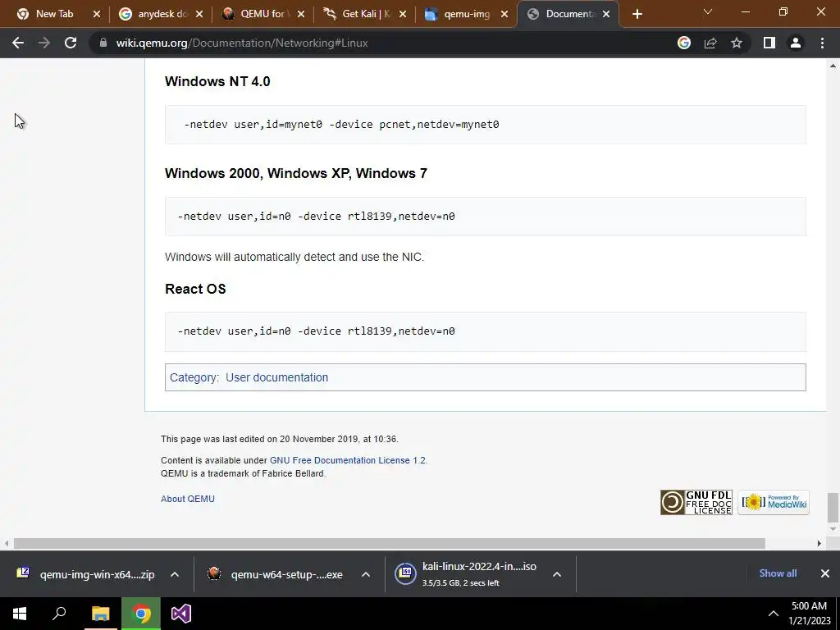Open a new browser tab
The width and height of the screenshot is (840, 630).
[x=637, y=15]
